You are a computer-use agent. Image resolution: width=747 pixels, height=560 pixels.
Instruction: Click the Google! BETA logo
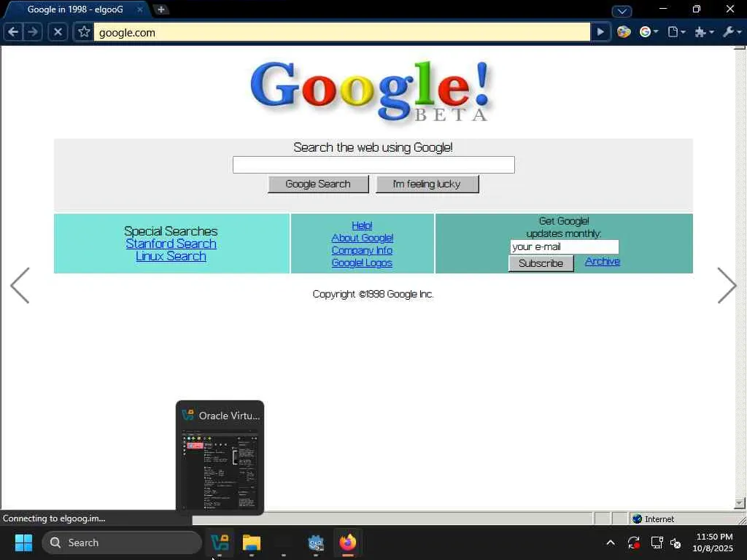[x=371, y=91]
